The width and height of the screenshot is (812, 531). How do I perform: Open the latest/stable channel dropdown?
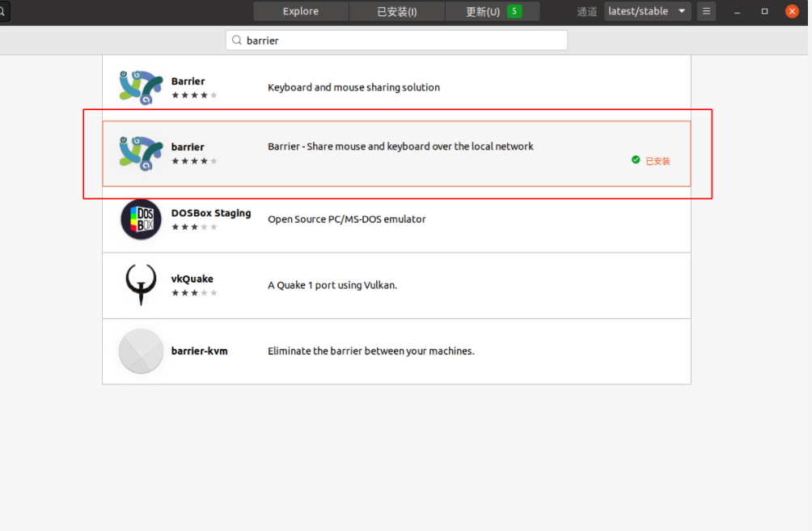pyautogui.click(x=647, y=11)
